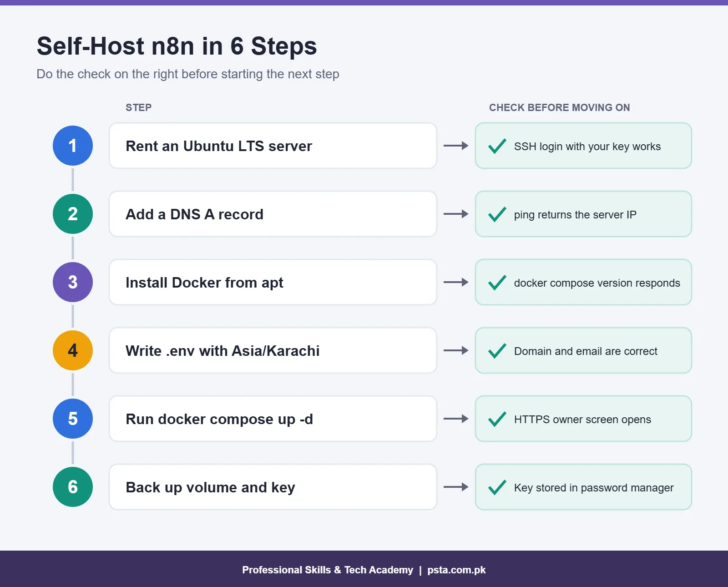Viewport: 728px width, 587px height.
Task: Click the arrow after Write .env step
Action: point(456,350)
